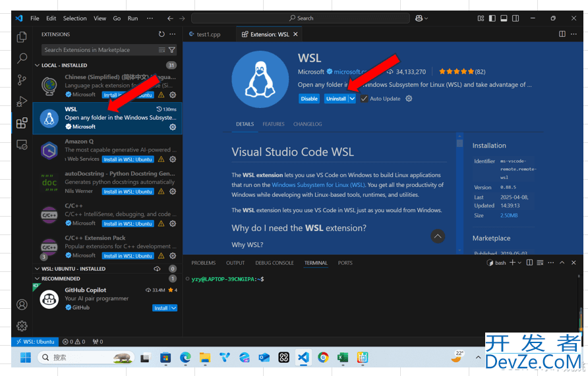
Task: Open manage gear for Amazon Q extension
Action: pos(173,159)
